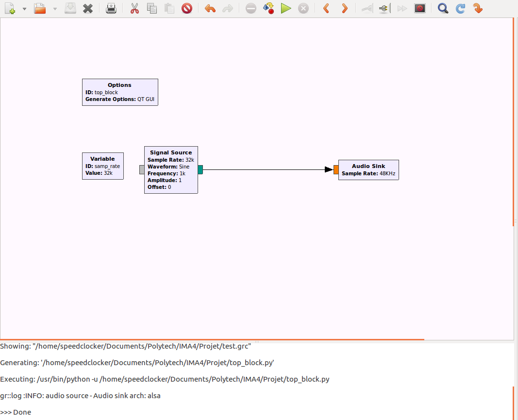The height and width of the screenshot is (420, 518).
Task: Expand the New flowgraph dropdown arrow
Action: [x=24, y=9]
